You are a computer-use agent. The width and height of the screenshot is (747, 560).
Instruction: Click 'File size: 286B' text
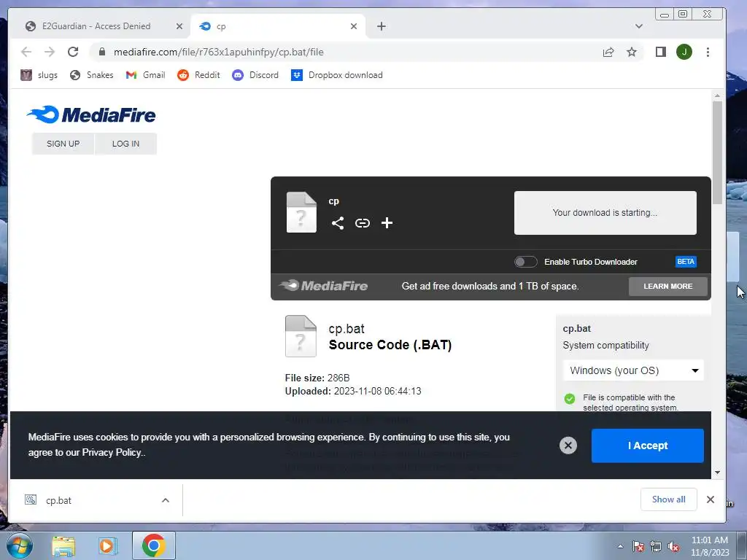click(317, 378)
